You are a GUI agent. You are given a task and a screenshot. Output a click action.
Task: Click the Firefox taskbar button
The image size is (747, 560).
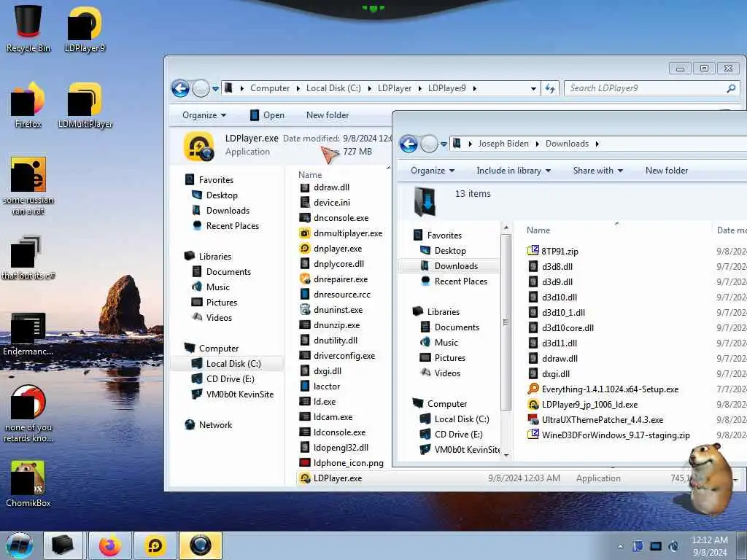coord(110,545)
